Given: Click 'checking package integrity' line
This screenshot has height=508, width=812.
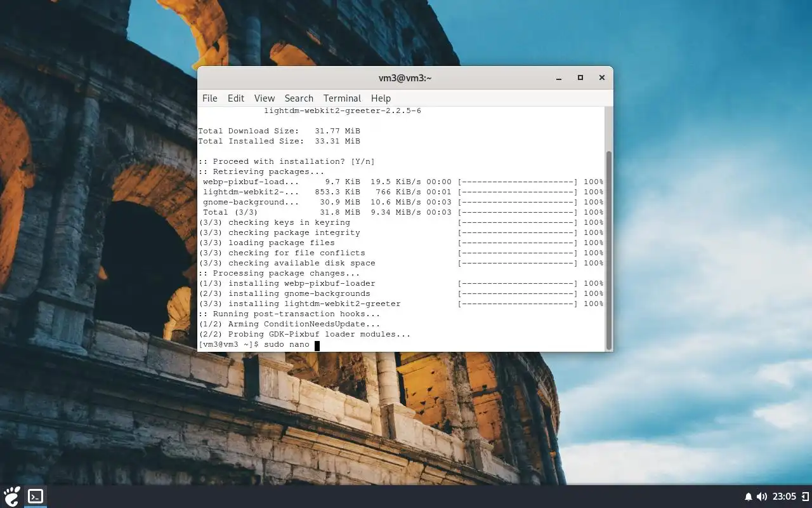Looking at the screenshot, I should click(401, 233).
